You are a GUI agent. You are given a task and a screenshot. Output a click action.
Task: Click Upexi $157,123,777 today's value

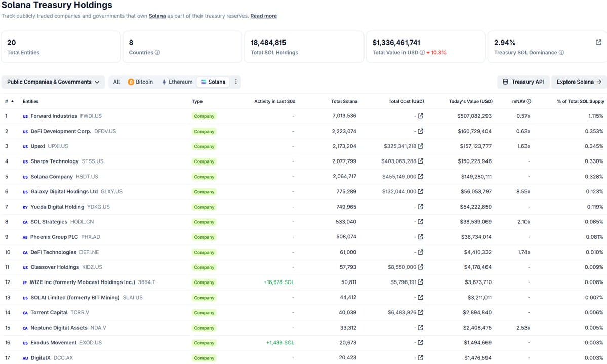[x=475, y=146]
